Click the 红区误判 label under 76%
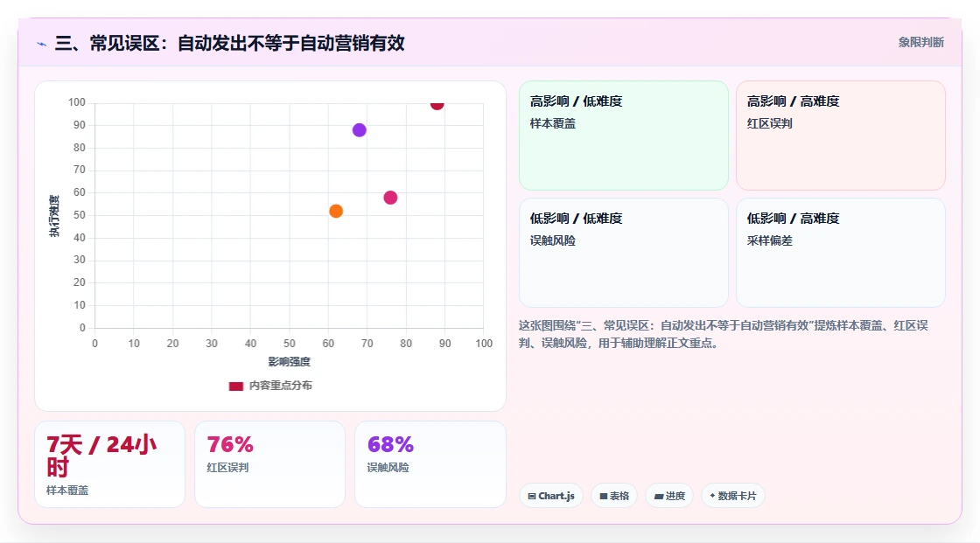The image size is (980, 543). [x=227, y=468]
